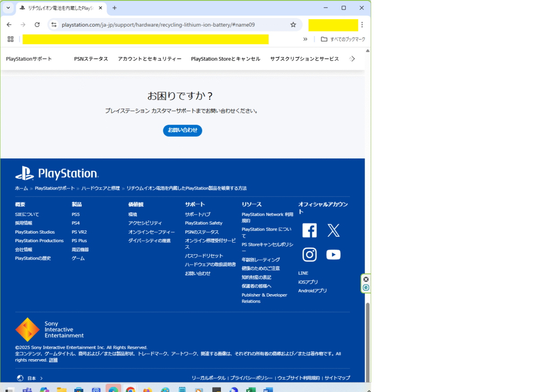Open アカウントとセキュリティー nav item
This screenshot has height=392, width=540.
[149, 59]
